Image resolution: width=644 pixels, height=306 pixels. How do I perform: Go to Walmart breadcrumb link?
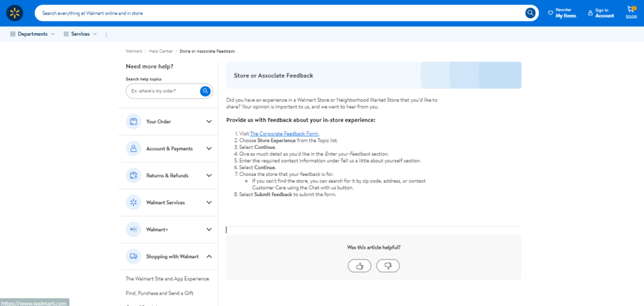coord(134,52)
